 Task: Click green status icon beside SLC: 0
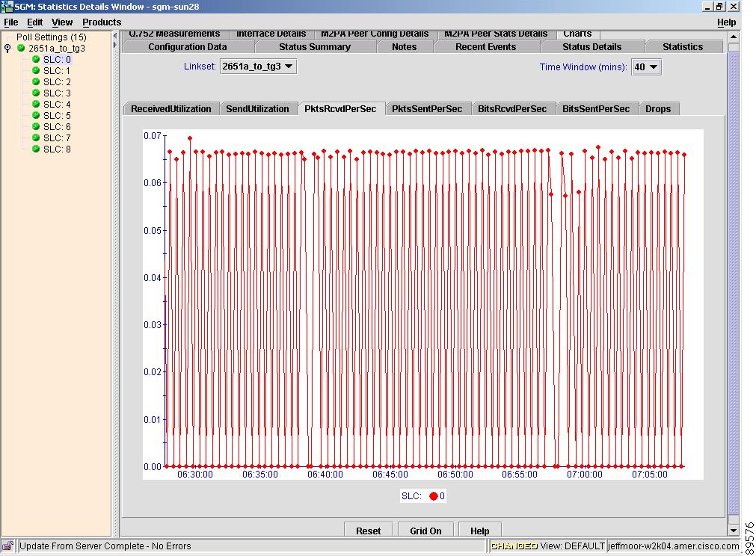(x=35, y=60)
